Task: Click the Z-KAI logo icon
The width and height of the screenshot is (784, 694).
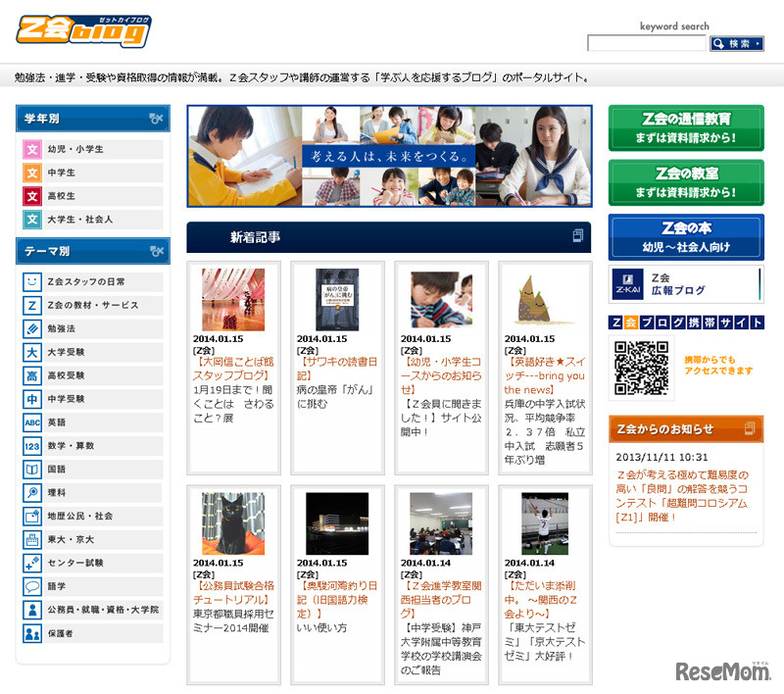Action: tap(627, 284)
